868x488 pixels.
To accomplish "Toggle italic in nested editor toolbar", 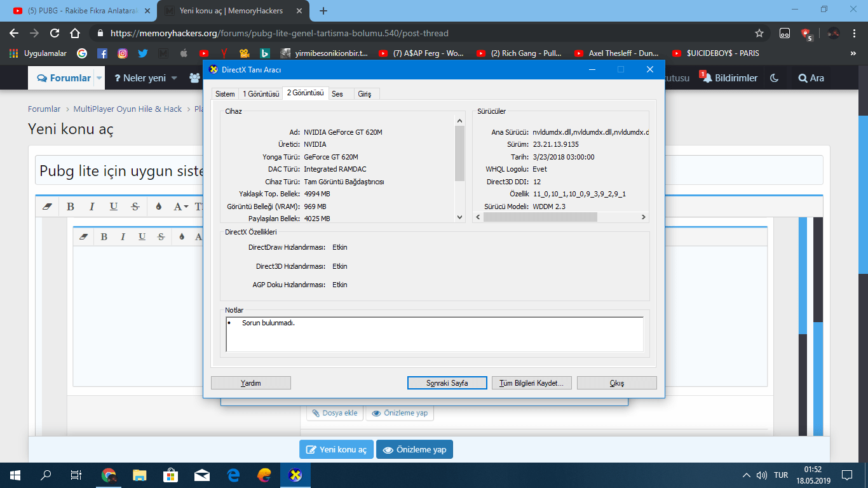I will [123, 236].
